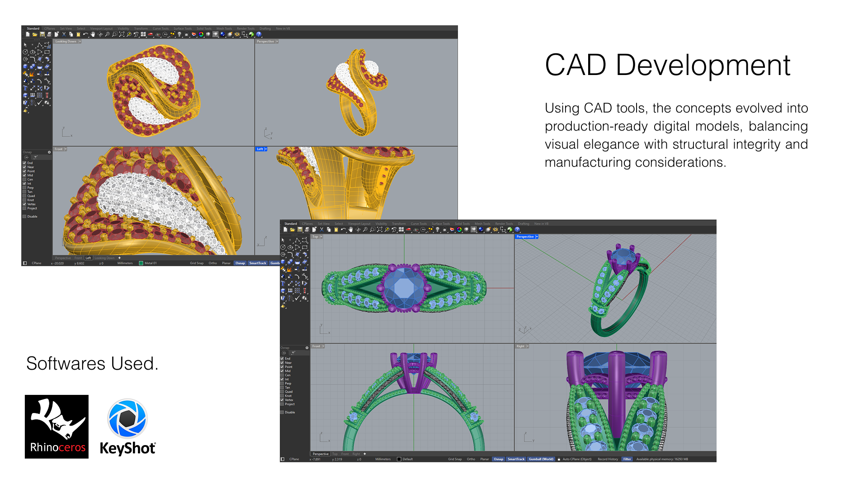Click Box solid tool in lower Rhino side toolbar
Viewport: 868px width, 488px height.
[x=283, y=262]
